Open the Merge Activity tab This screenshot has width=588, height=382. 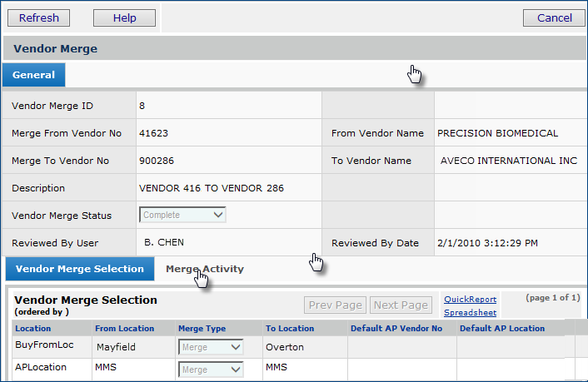tap(205, 269)
